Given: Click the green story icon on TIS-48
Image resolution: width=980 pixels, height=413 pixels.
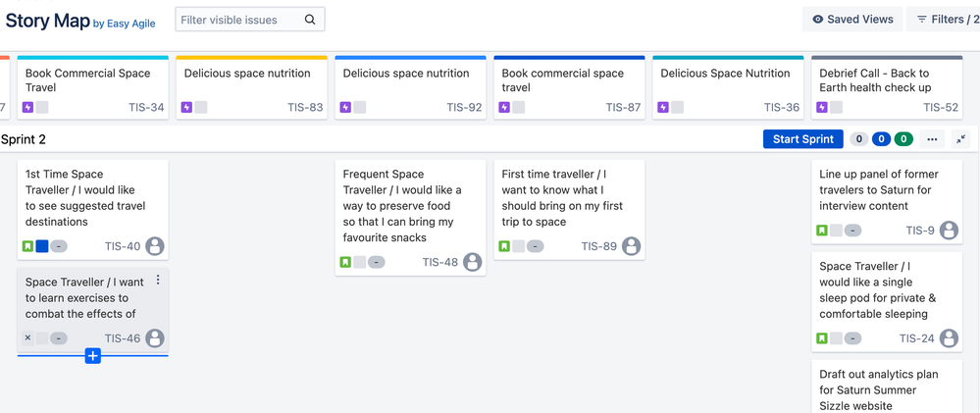Looking at the screenshot, I should pyautogui.click(x=345, y=262).
